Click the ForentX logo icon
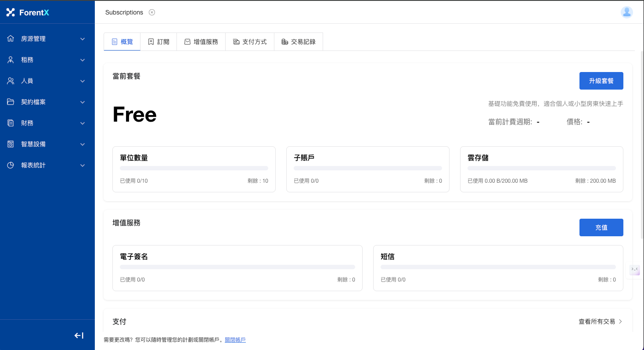Viewport: 644px width, 350px height. [11, 12]
